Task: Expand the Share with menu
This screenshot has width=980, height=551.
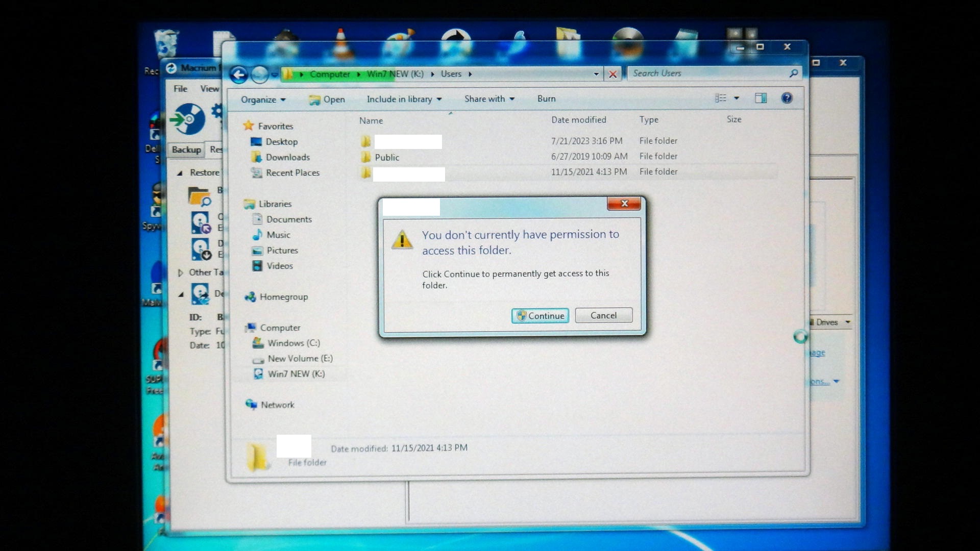Action: tap(489, 99)
